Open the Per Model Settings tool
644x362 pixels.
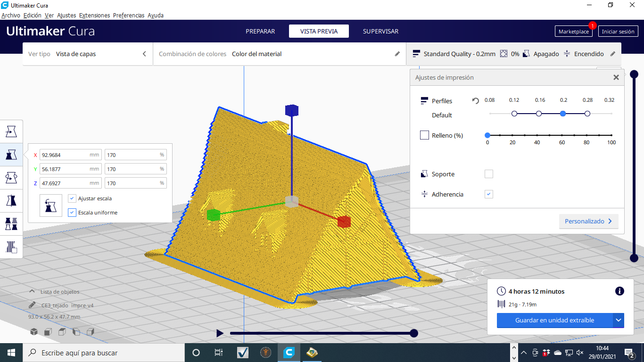point(11,224)
